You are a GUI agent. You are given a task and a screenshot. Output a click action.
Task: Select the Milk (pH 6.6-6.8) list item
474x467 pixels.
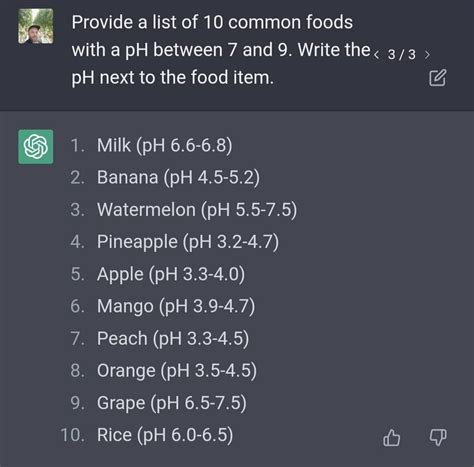[165, 146]
